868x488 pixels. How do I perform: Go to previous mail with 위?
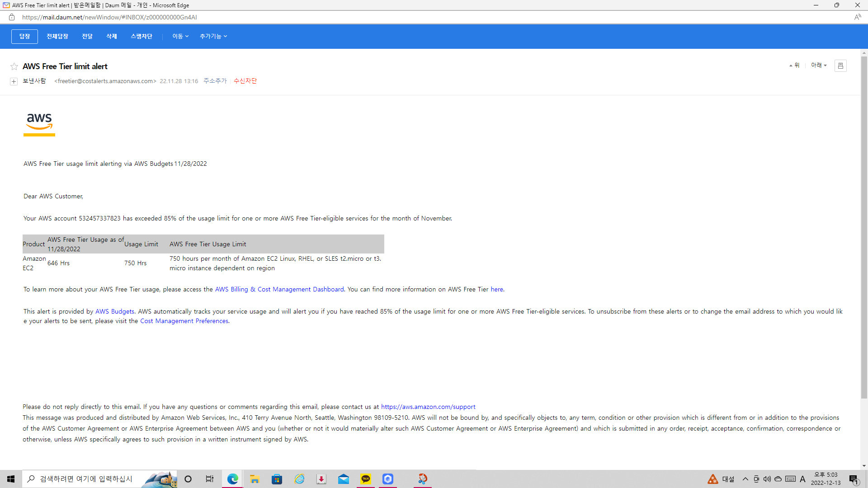(x=794, y=66)
